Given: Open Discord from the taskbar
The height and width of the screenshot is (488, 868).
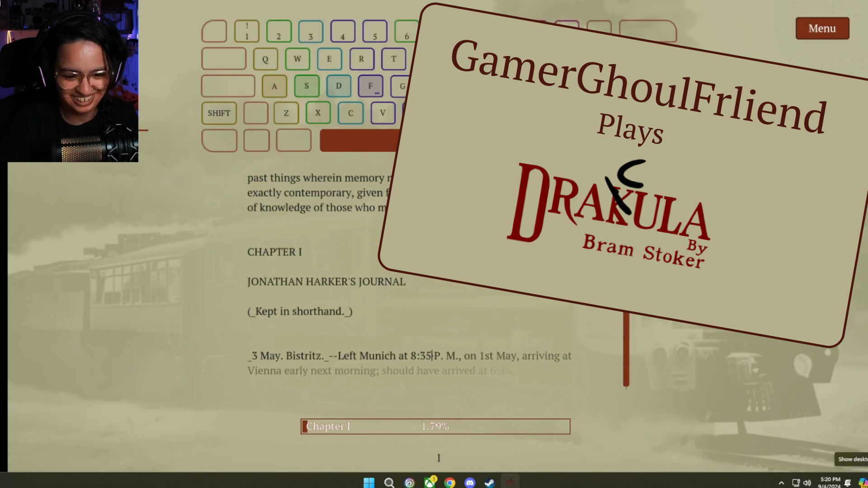Looking at the screenshot, I should pyautogui.click(x=470, y=483).
